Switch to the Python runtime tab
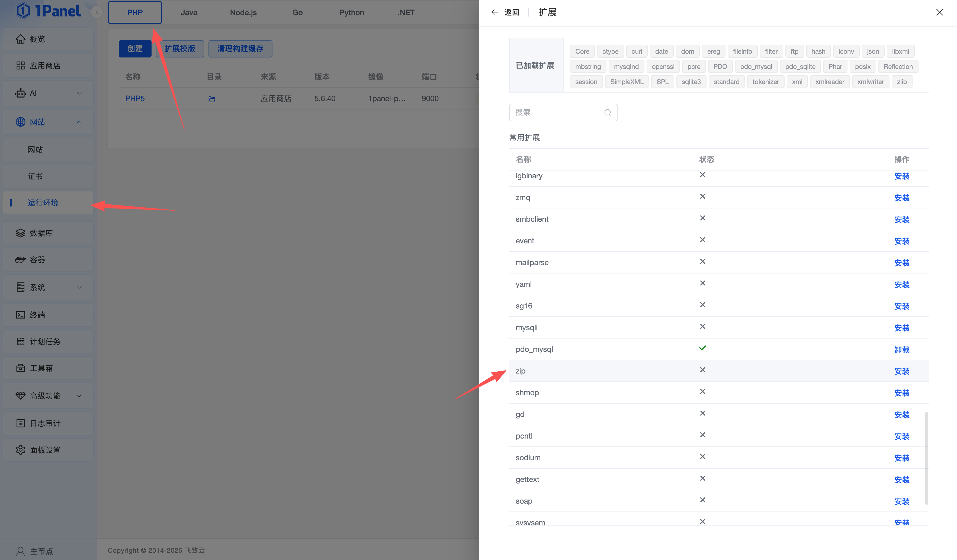This screenshot has height=560, width=957. (351, 12)
